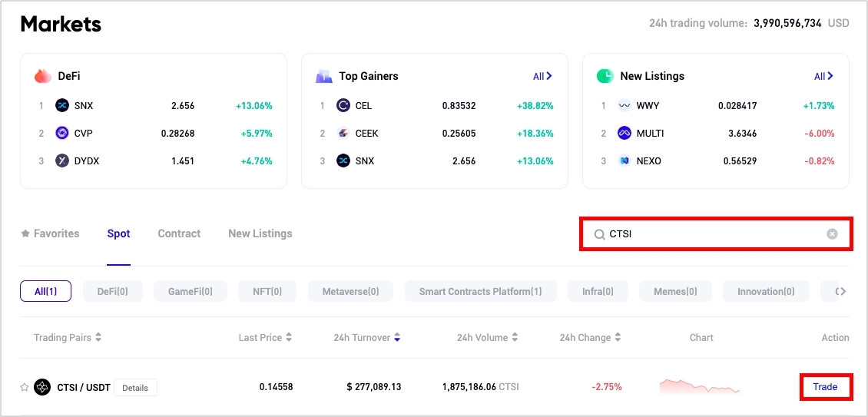
Task: Click the DYDX coin icon
Action: tap(62, 161)
